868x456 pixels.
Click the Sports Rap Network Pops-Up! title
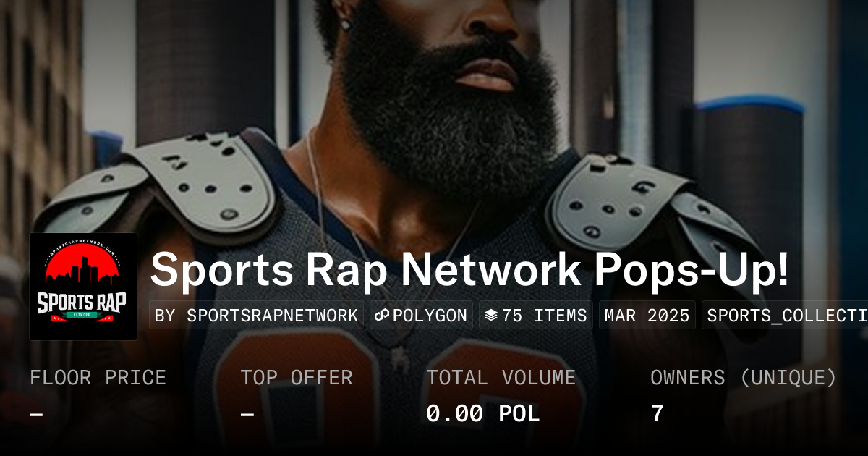pos(469,271)
